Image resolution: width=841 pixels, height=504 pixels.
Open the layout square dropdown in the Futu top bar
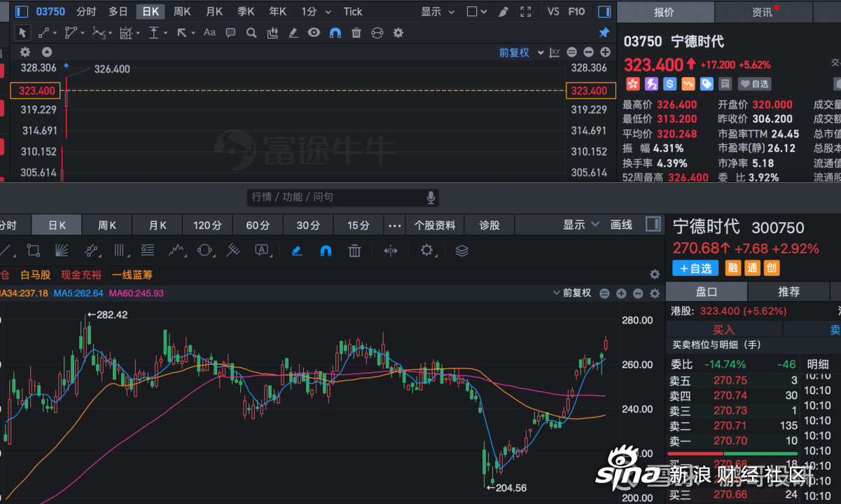click(477, 11)
